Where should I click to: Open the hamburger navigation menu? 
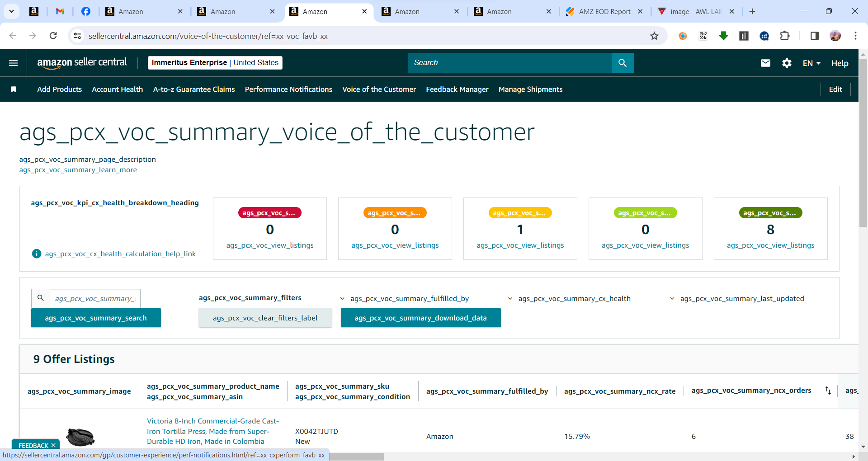(14, 63)
